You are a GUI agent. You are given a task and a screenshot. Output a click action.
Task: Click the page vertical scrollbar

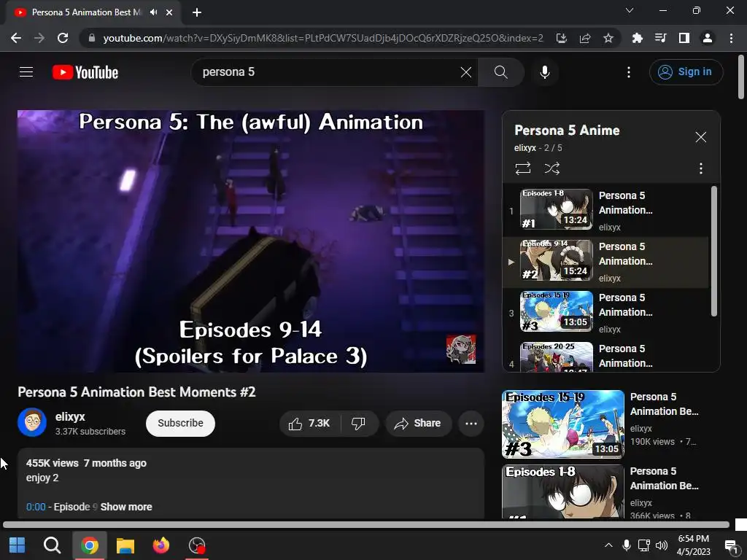coord(741,77)
